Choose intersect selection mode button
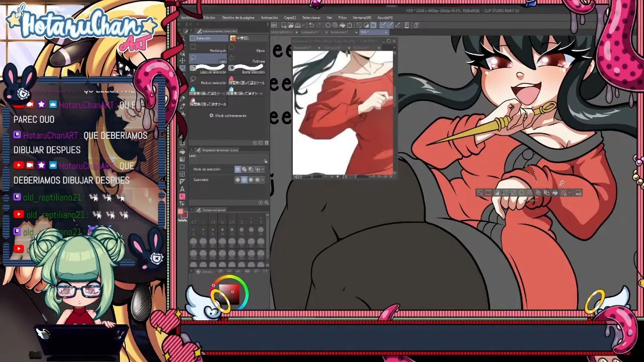This screenshot has width=644, height=362. (257, 170)
